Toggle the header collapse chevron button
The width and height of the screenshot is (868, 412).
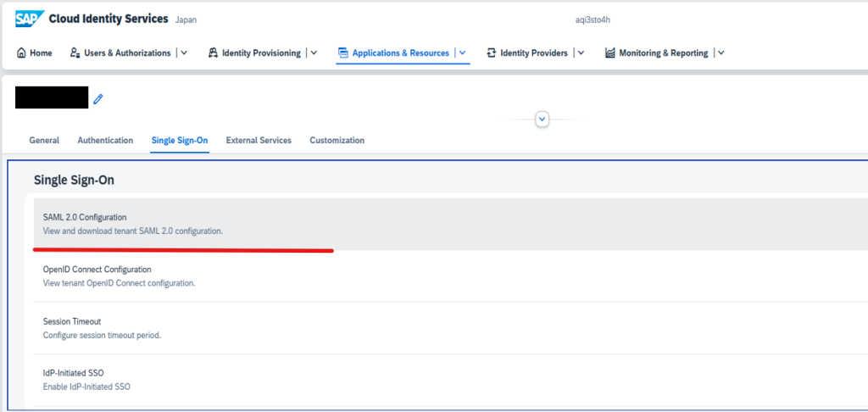click(x=542, y=120)
